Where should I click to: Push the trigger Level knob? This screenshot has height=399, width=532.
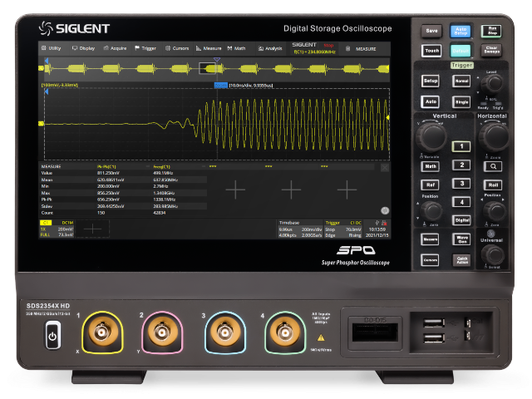click(492, 83)
